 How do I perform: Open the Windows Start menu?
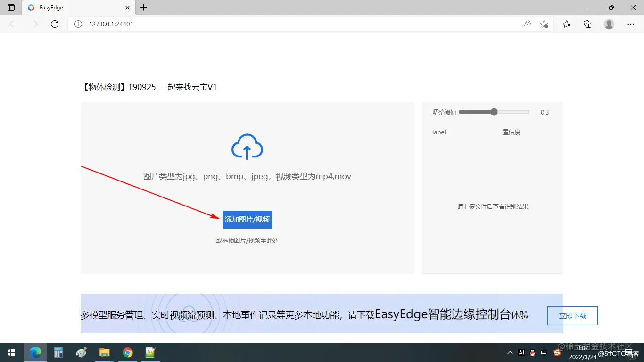pos(11,353)
